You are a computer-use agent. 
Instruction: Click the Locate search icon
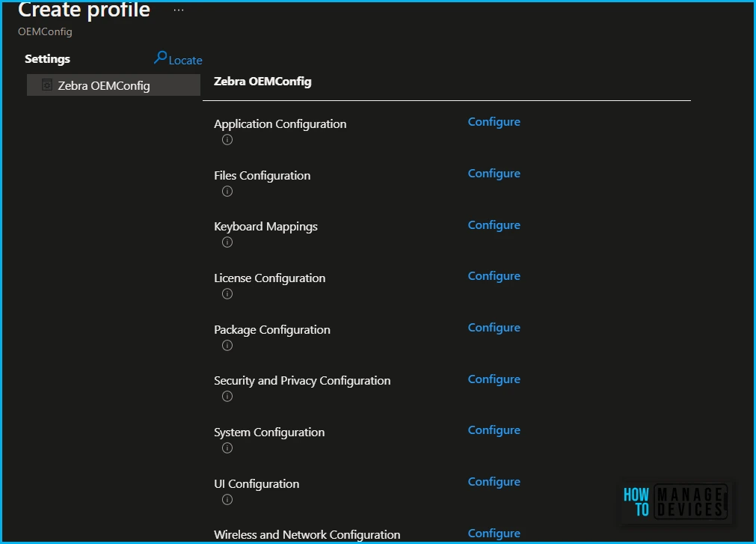point(160,58)
